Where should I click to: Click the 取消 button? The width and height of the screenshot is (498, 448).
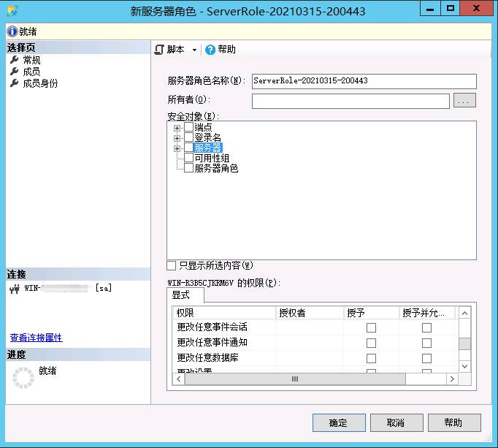[x=397, y=422]
